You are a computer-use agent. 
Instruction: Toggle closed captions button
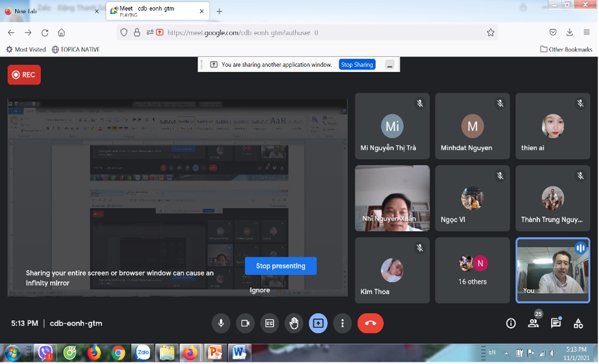[270, 323]
